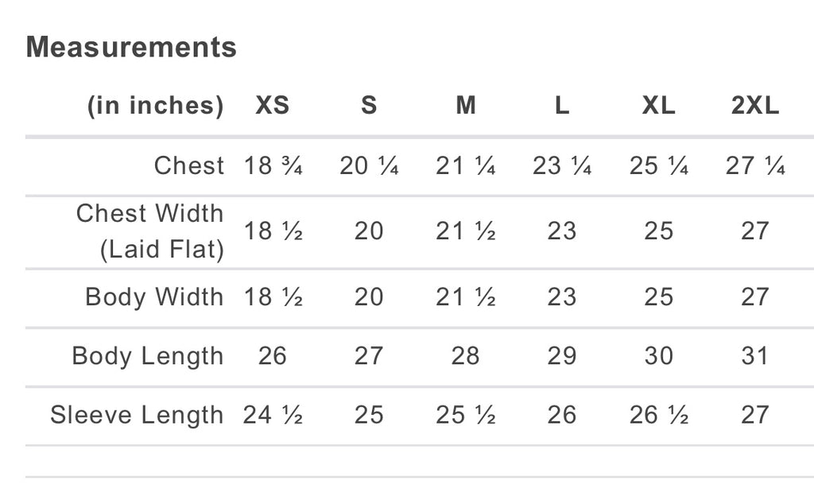814x504 pixels.
Task: Click the L body length value 29
Action: click(x=562, y=356)
